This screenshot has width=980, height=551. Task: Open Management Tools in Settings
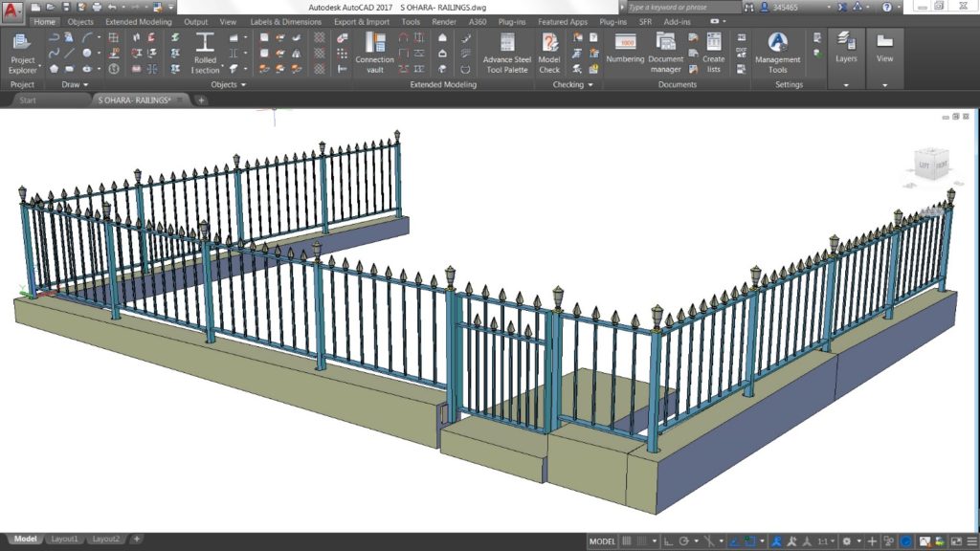click(x=777, y=53)
